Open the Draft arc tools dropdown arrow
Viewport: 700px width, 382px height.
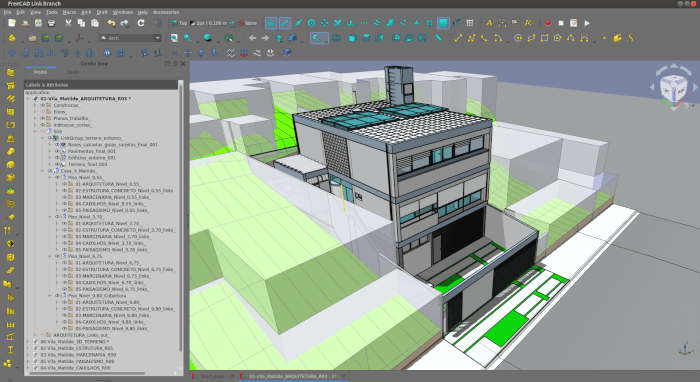(x=508, y=41)
